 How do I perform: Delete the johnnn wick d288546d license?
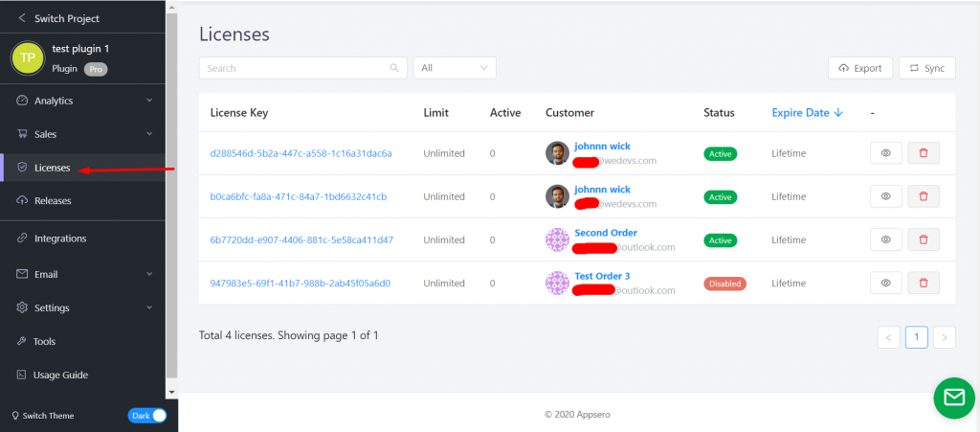924,153
